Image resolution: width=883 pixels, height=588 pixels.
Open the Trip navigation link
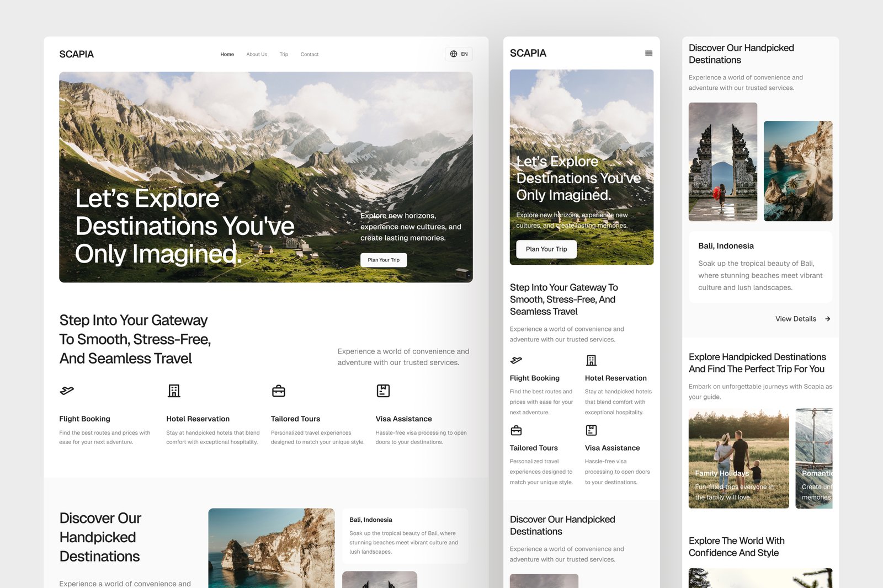(284, 55)
